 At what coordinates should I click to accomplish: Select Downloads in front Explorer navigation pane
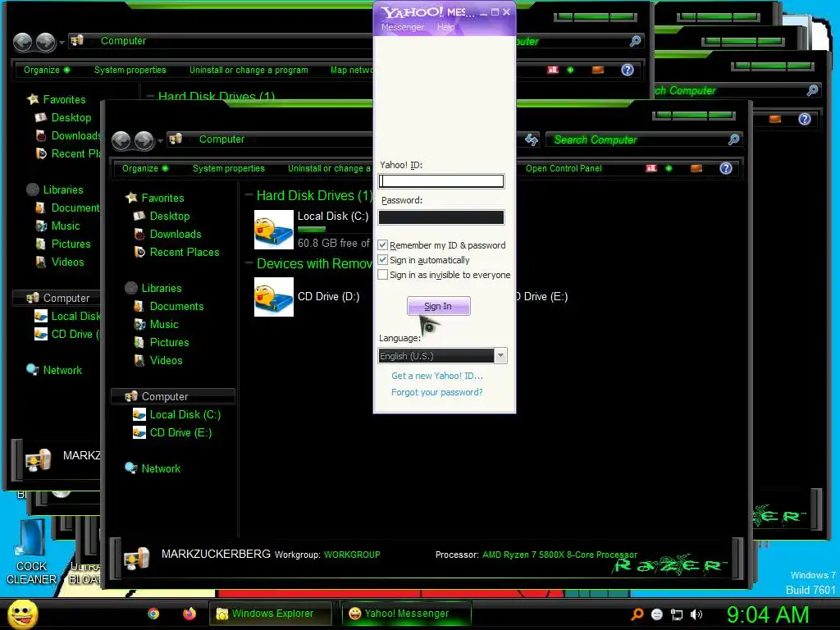pyautogui.click(x=176, y=234)
